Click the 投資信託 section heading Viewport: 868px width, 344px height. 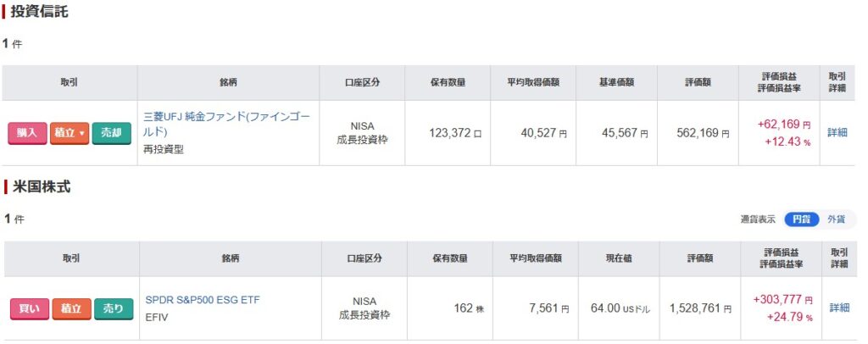click(x=39, y=12)
